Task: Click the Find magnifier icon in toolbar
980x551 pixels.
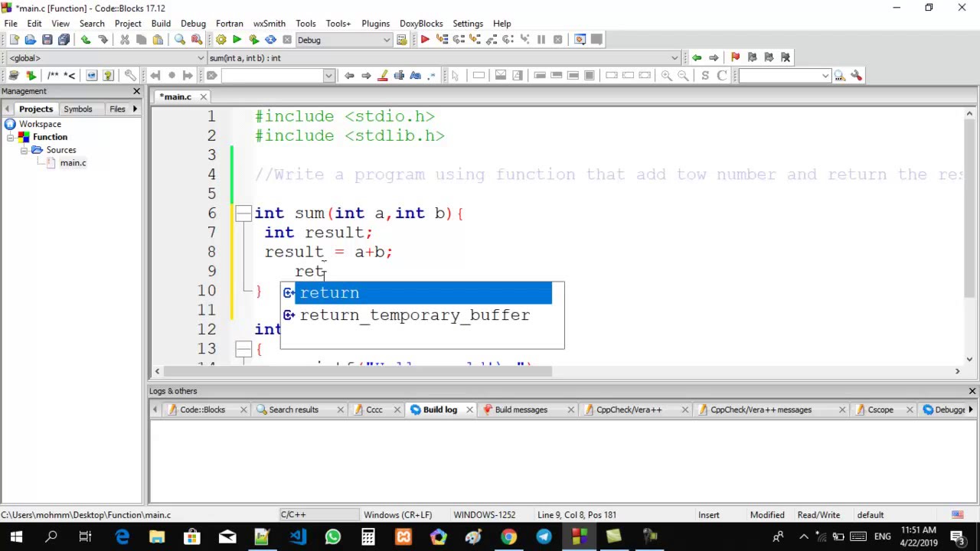Action: point(180,40)
